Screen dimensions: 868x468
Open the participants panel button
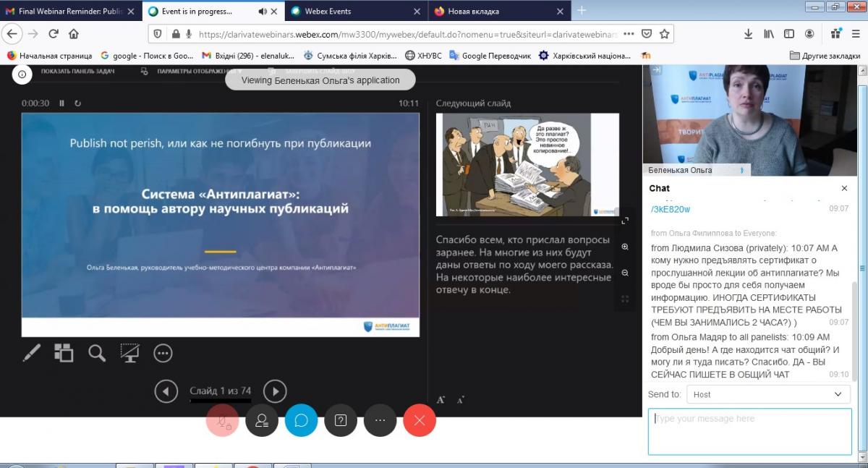pos(262,420)
